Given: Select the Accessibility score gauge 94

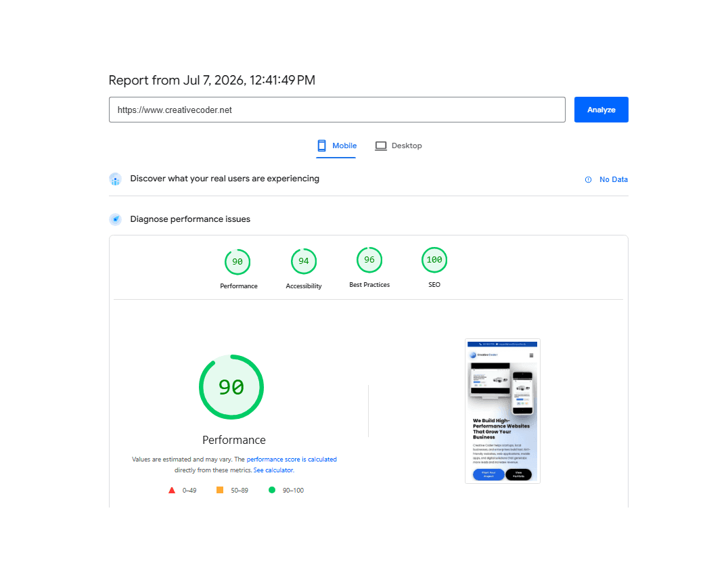Looking at the screenshot, I should [x=304, y=261].
